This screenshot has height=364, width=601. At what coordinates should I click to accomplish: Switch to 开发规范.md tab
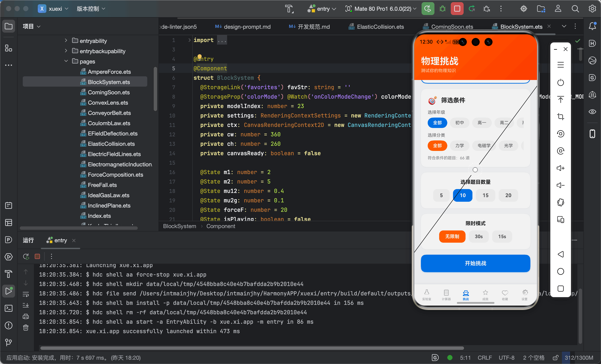(309, 27)
